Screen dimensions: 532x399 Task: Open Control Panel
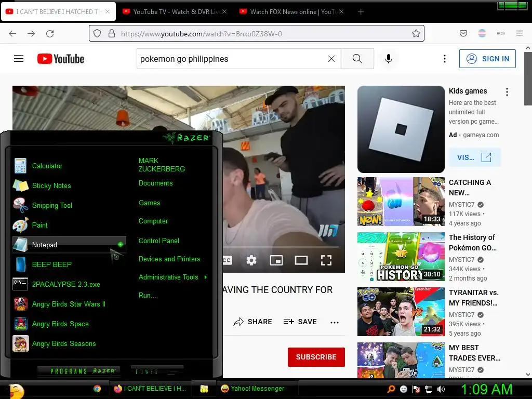(x=159, y=241)
